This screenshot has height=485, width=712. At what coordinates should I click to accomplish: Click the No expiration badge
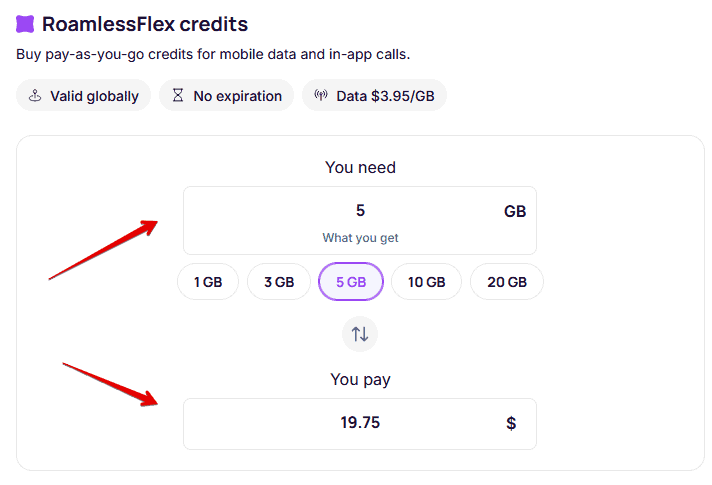[226, 96]
